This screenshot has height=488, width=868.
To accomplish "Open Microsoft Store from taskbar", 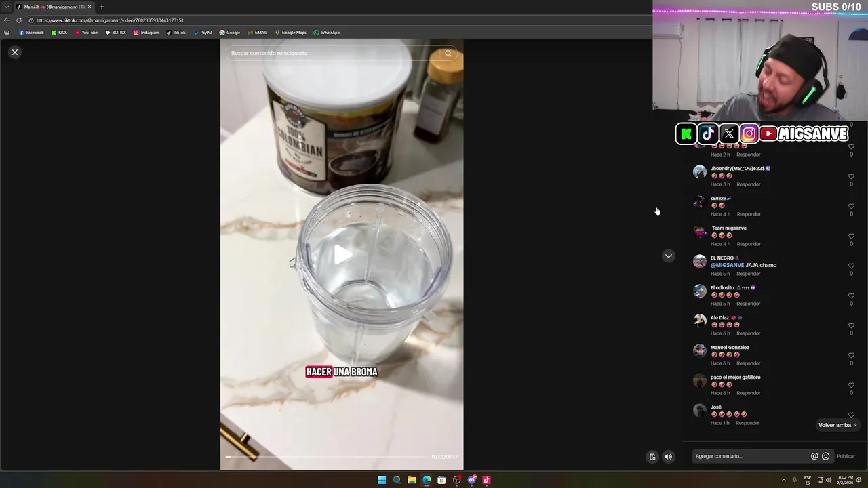I will click(441, 480).
